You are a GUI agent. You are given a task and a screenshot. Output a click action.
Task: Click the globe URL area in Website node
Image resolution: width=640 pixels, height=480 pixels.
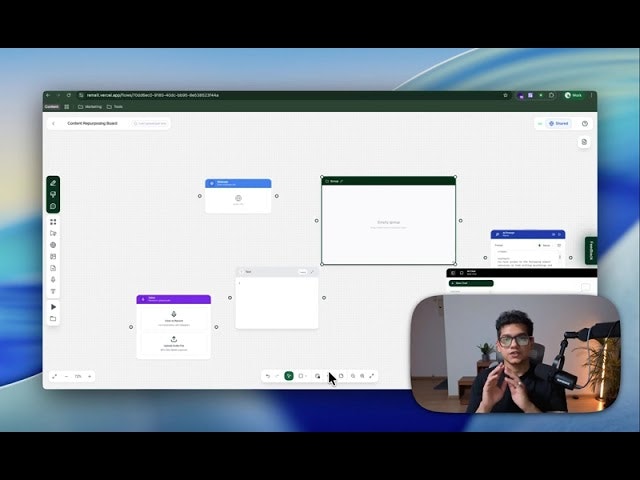238,200
